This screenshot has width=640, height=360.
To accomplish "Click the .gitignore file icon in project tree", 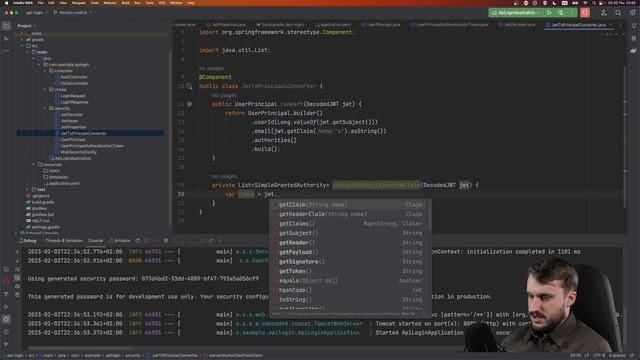I will 29,196.
